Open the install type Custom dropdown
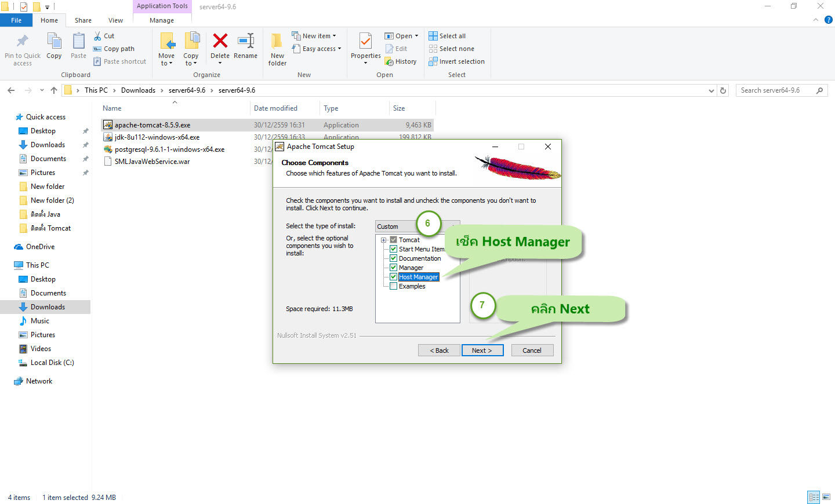The height and width of the screenshot is (504, 835). point(418,227)
